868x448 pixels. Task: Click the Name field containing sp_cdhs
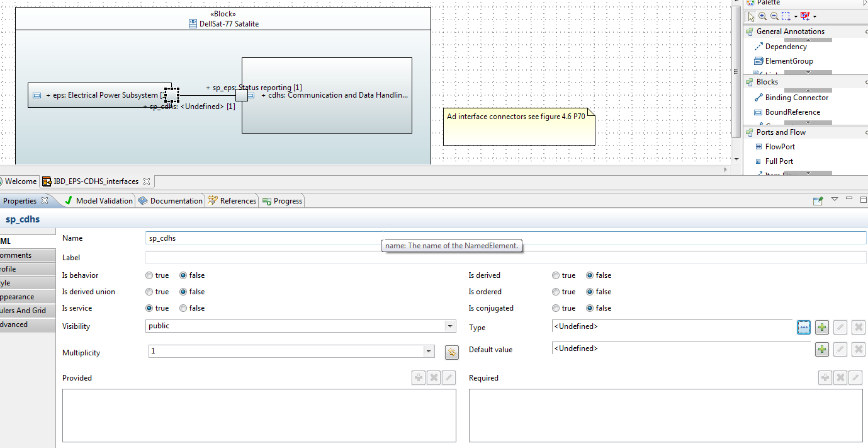pos(505,238)
